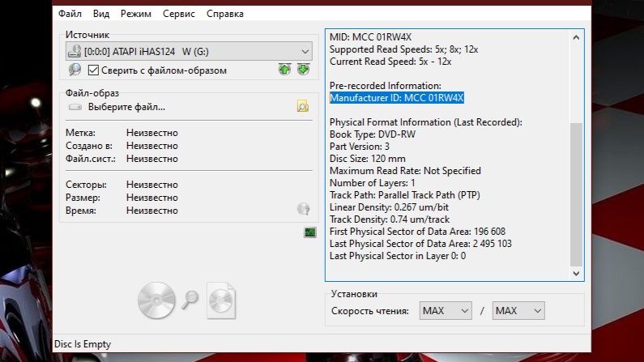The height and width of the screenshot is (362, 644).
Task: Click the 'Метка:' Неизвестно value
Action: [152, 133]
